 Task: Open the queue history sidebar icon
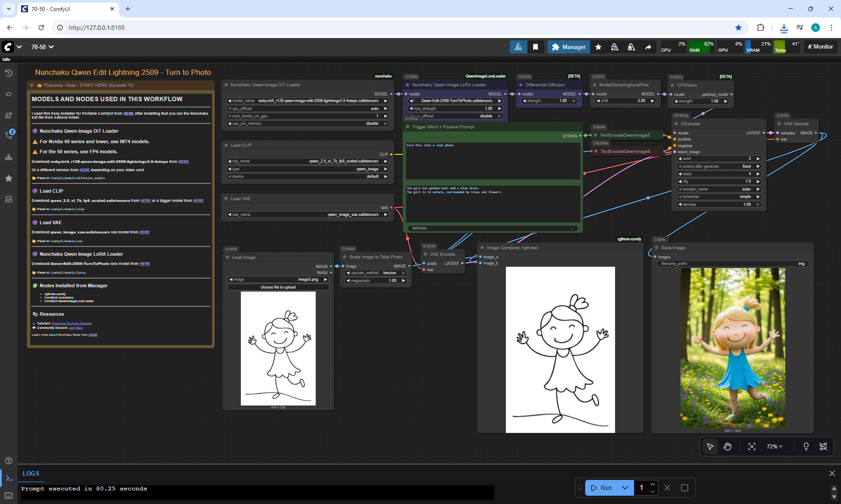tap(8, 73)
